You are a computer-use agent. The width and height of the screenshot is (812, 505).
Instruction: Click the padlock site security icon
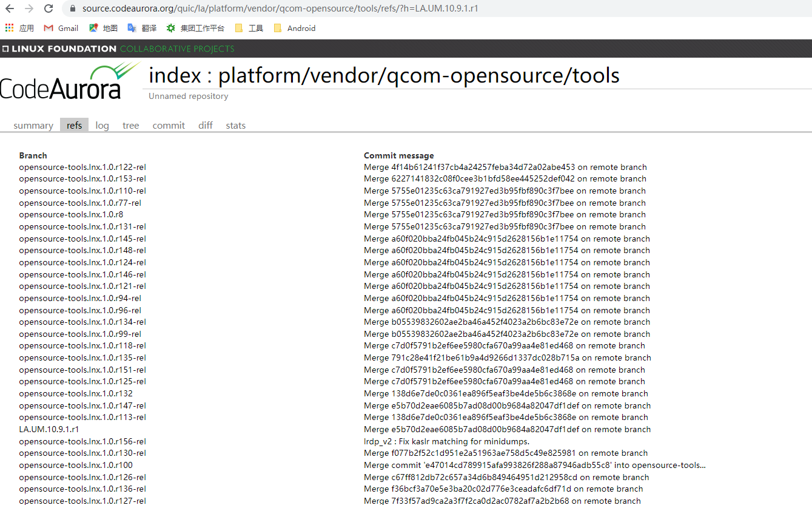click(x=72, y=8)
